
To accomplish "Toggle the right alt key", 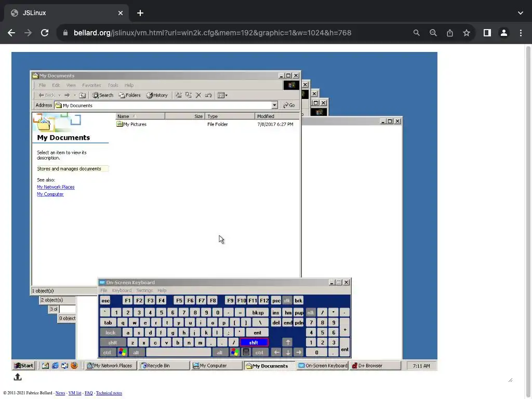I will coord(220,353).
